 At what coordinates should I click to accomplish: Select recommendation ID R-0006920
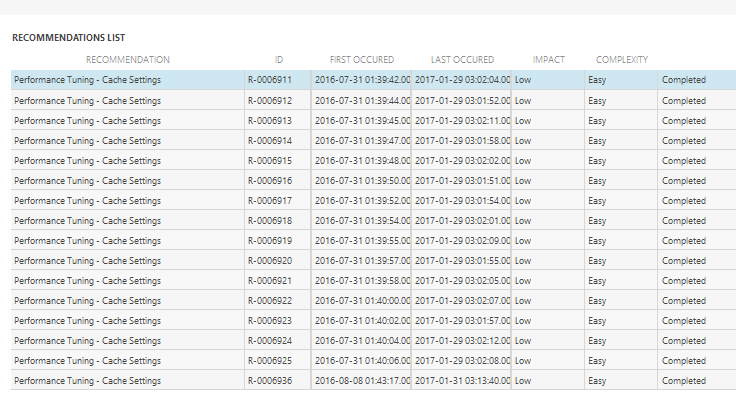pyautogui.click(x=270, y=261)
